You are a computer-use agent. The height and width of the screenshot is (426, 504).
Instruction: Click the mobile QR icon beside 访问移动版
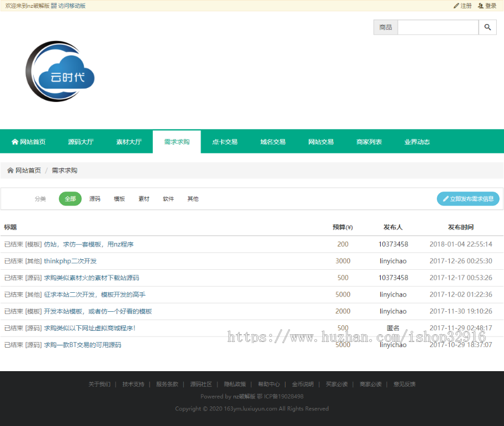point(54,6)
